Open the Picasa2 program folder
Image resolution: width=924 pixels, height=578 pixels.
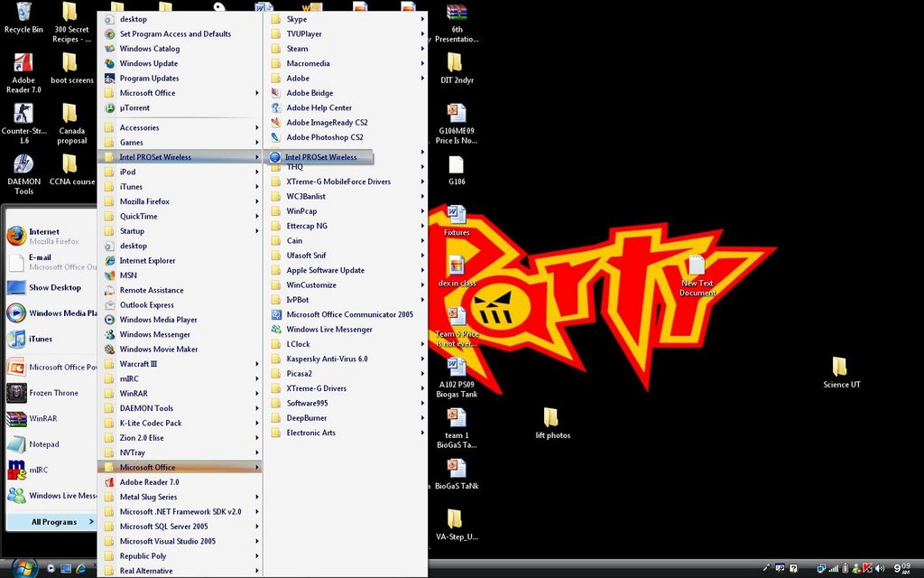pos(346,374)
